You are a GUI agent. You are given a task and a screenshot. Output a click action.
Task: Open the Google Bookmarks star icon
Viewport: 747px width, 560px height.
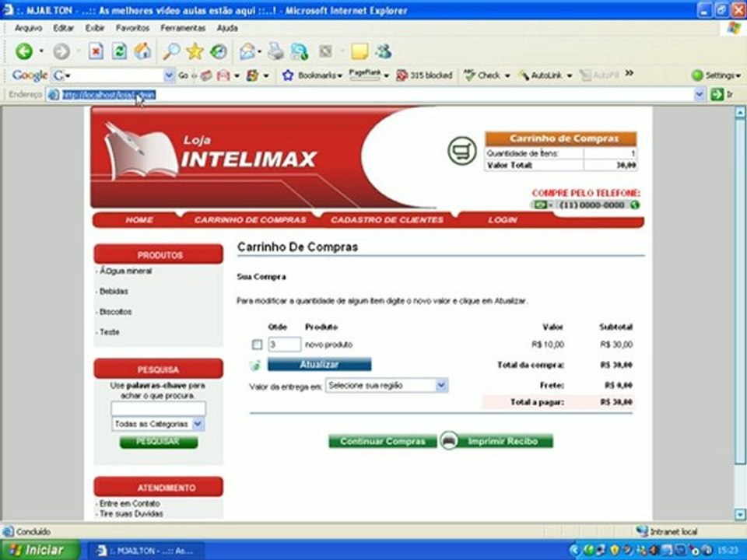coord(288,75)
